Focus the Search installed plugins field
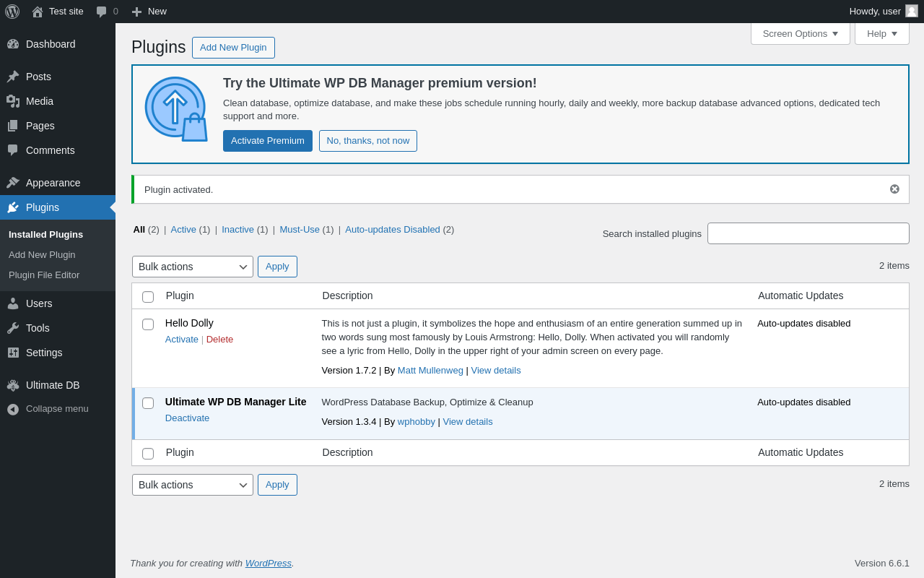This screenshot has height=578, width=924. point(808,233)
